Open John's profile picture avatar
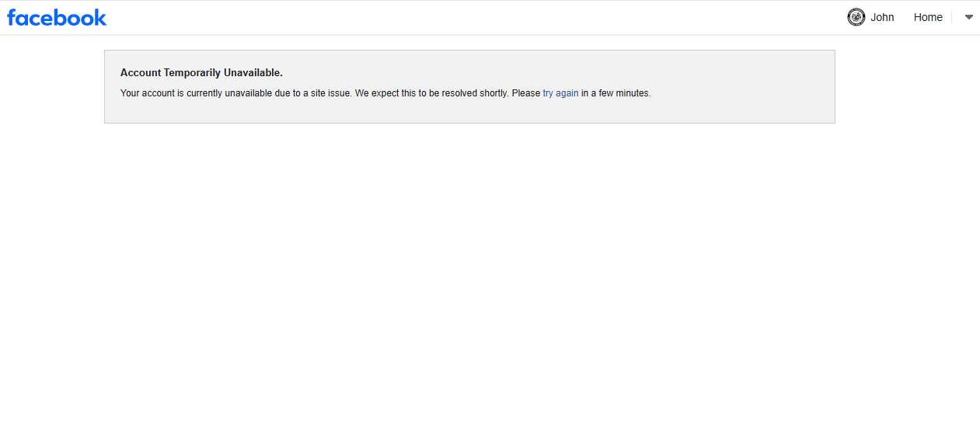The image size is (980, 426). [x=856, y=17]
